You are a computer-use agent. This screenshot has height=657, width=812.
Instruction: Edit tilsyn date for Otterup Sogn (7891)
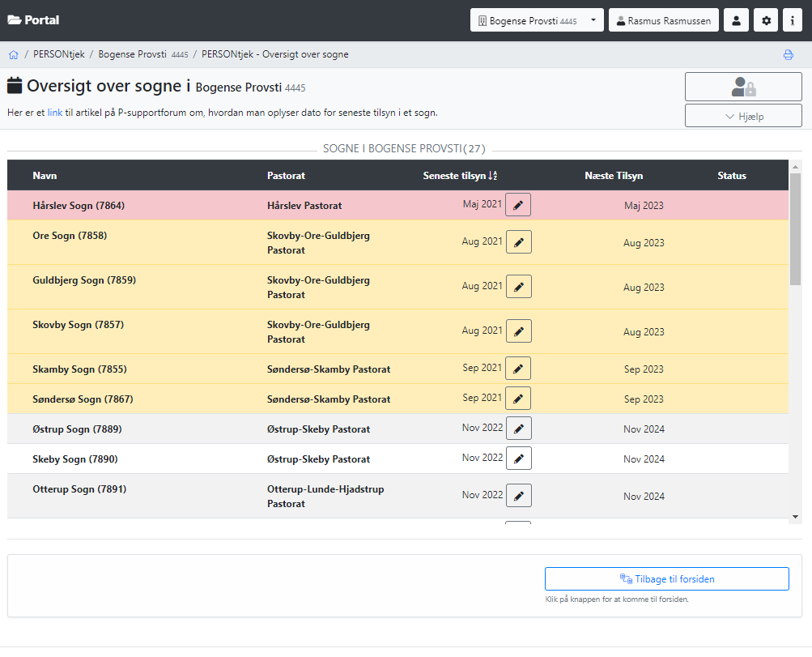pos(518,496)
